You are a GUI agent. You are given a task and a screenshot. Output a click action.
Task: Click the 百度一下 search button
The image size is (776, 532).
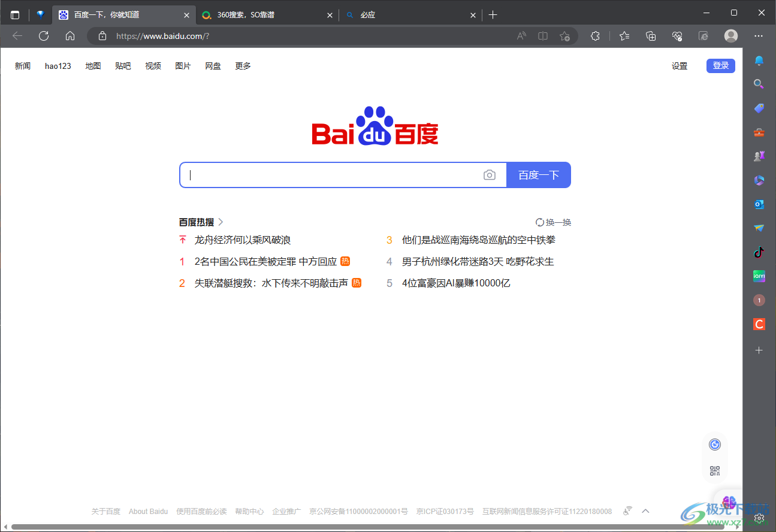click(539, 175)
